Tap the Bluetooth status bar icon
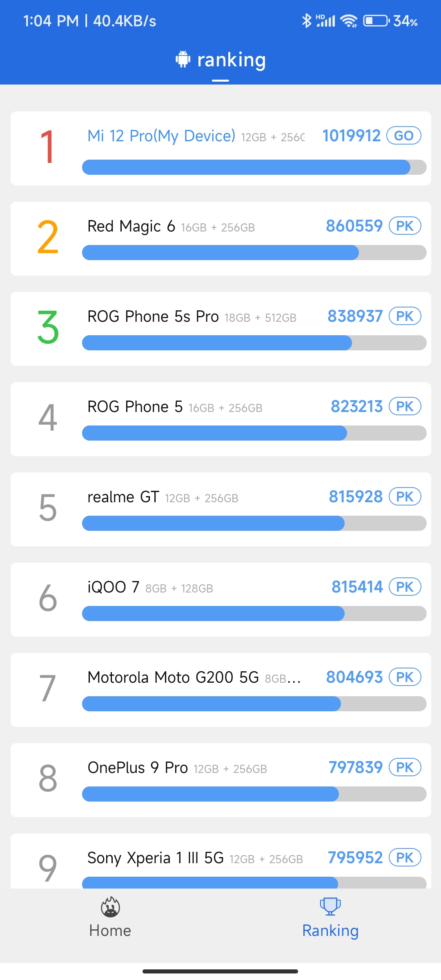Screen dimensions: 441x980 point(307,20)
